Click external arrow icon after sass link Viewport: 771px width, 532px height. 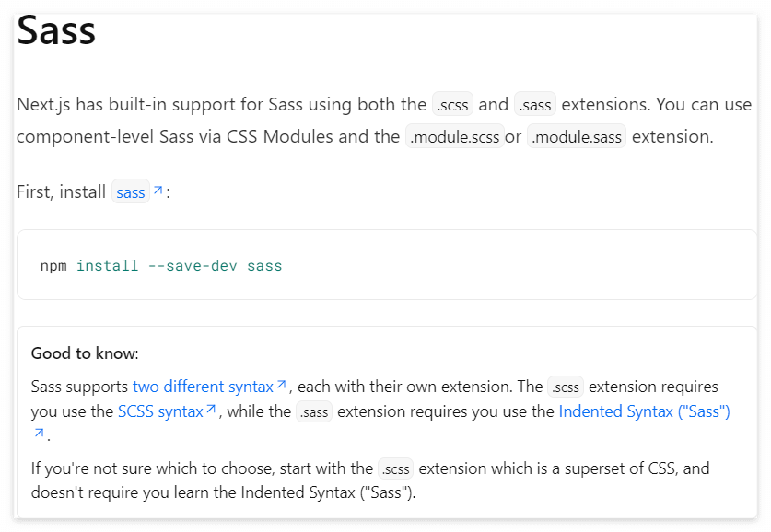click(x=158, y=191)
